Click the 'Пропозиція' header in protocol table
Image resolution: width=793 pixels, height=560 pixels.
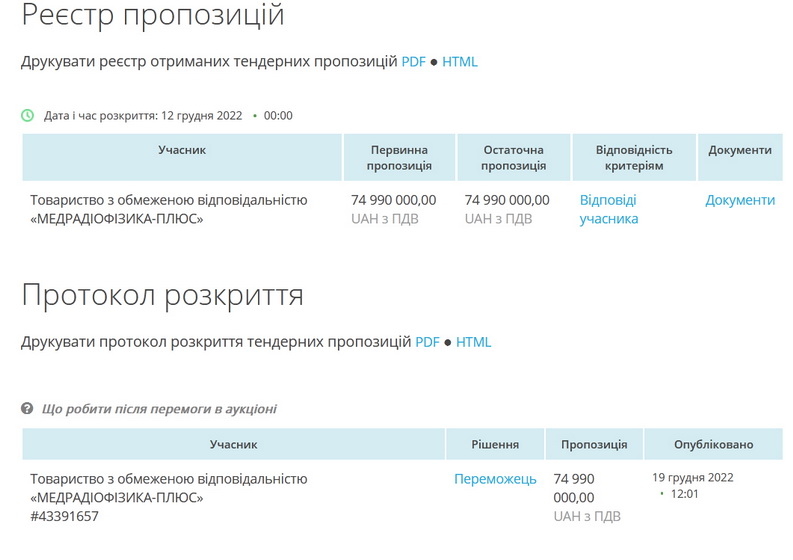tap(594, 444)
